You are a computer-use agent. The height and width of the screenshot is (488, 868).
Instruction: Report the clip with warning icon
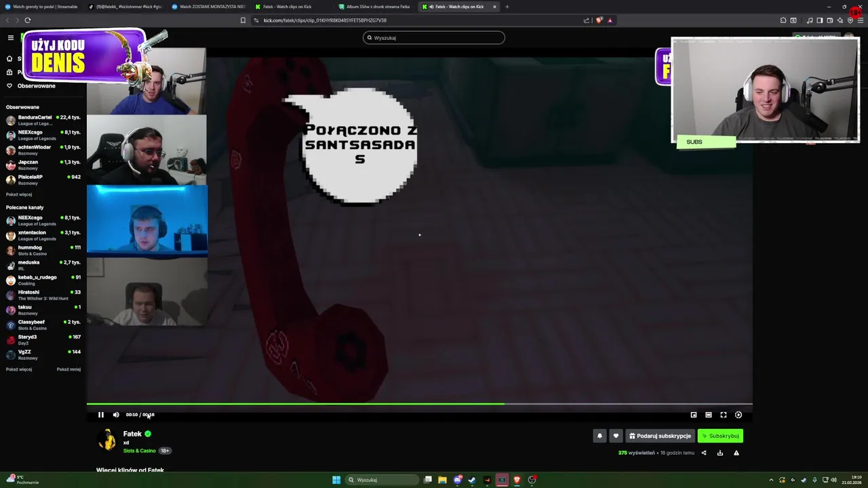click(x=736, y=453)
